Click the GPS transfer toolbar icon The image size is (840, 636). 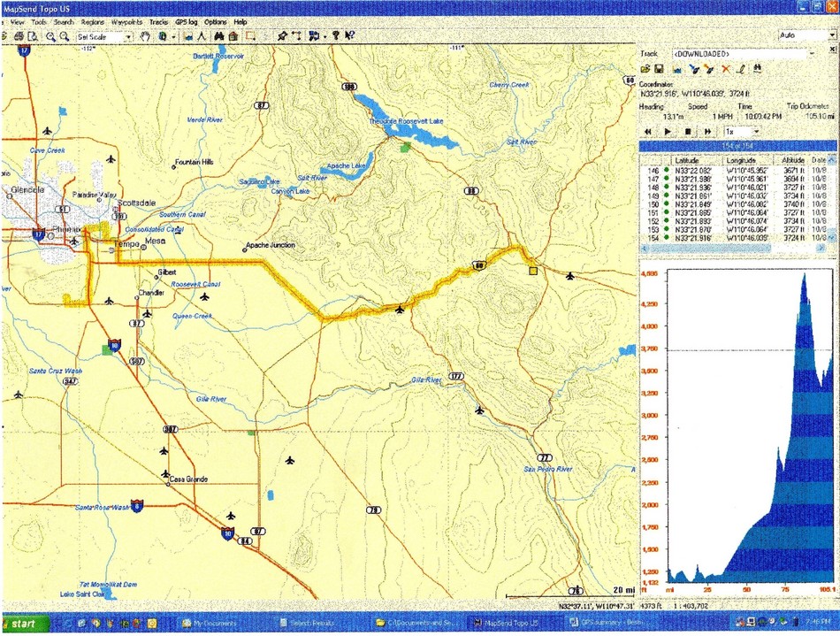pos(313,36)
